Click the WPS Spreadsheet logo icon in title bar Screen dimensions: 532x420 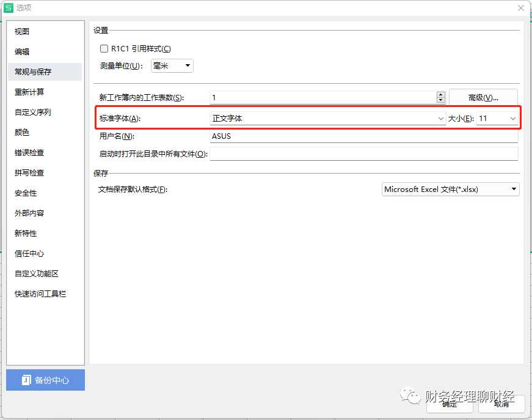coord(9,7)
